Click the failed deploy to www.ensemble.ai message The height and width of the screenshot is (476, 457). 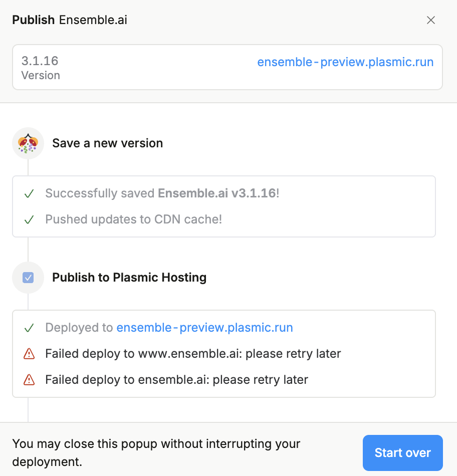pyautogui.click(x=193, y=354)
